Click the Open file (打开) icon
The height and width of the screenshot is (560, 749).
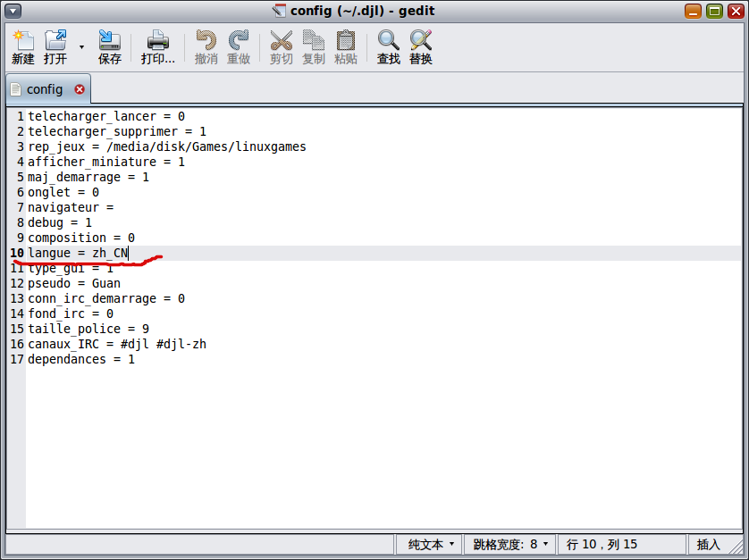[55, 47]
